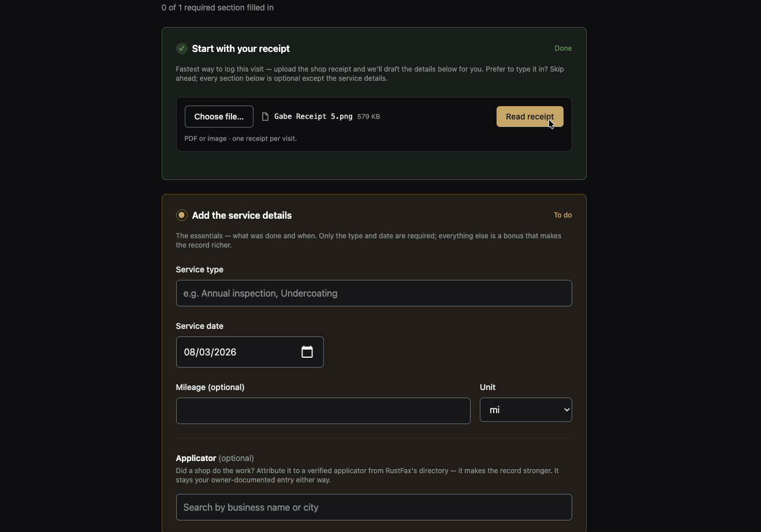Click the Service type label

tap(200, 269)
